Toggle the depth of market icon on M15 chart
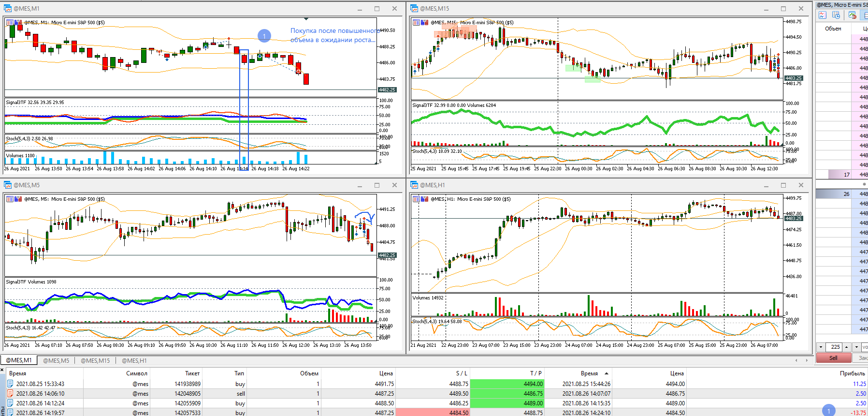Screen dimensions: 868x416 click(416, 22)
